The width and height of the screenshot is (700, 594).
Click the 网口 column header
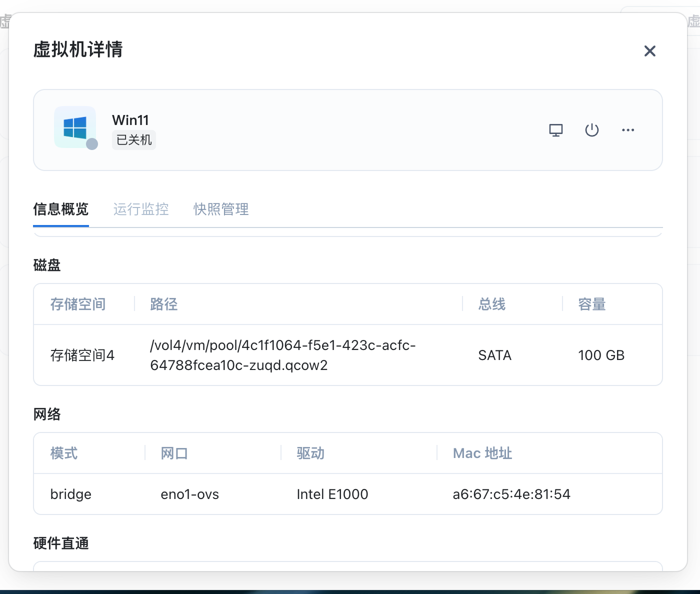click(174, 453)
